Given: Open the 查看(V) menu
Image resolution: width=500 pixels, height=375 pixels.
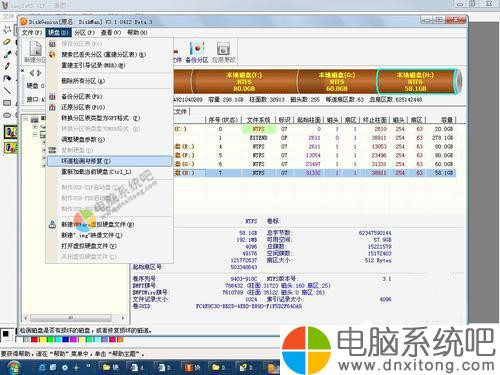Looking at the screenshot, I should (x=111, y=32).
